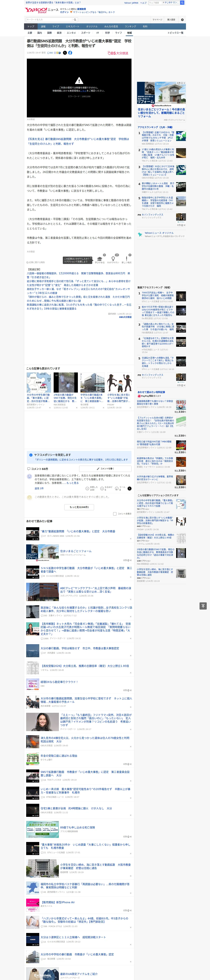Screen dimensions: 210x980
Task: Dismiss the 89歳でも申し込める死亡保険 ad
Action: click(x=130, y=837)
